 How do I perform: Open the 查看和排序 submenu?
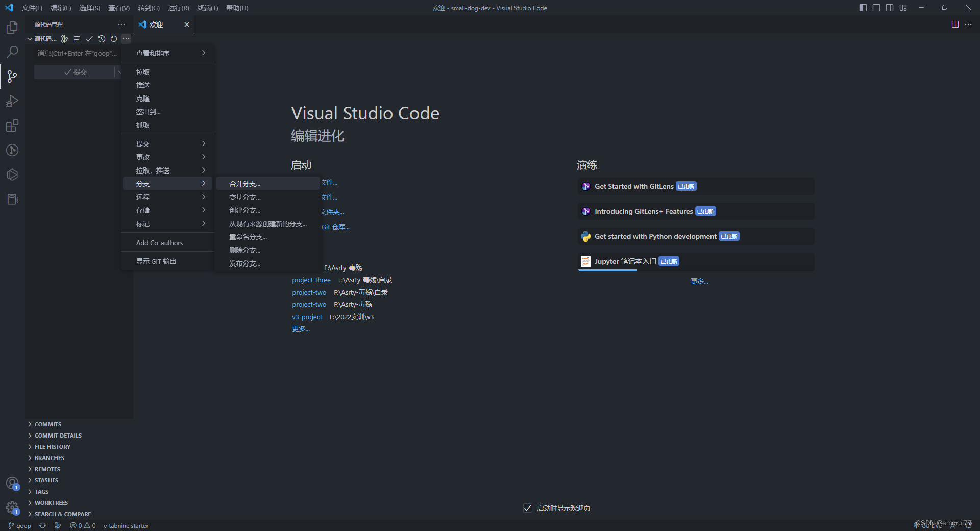pyautogui.click(x=167, y=53)
